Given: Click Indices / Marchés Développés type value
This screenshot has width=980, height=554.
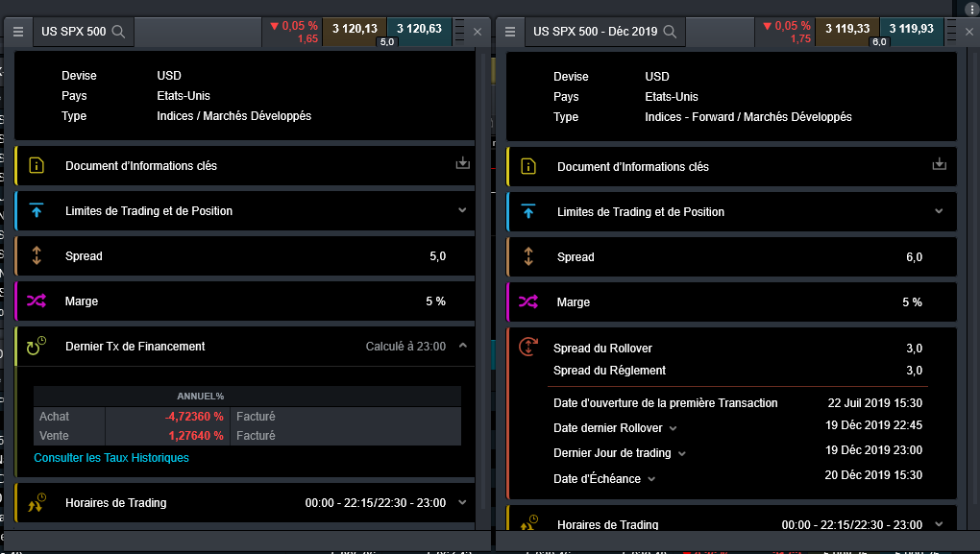Looking at the screenshot, I should (x=233, y=115).
